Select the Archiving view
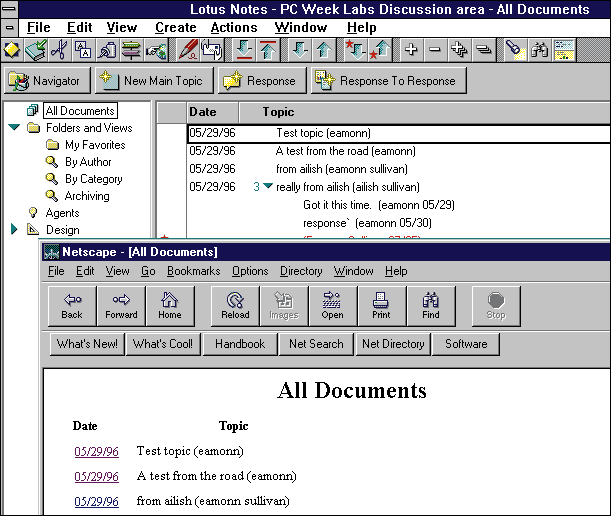 click(x=87, y=196)
